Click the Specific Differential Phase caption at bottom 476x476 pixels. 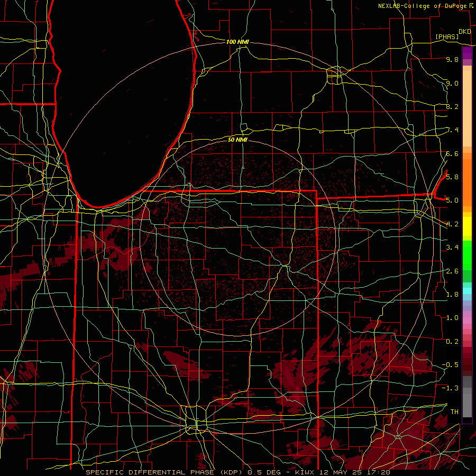tap(238, 472)
